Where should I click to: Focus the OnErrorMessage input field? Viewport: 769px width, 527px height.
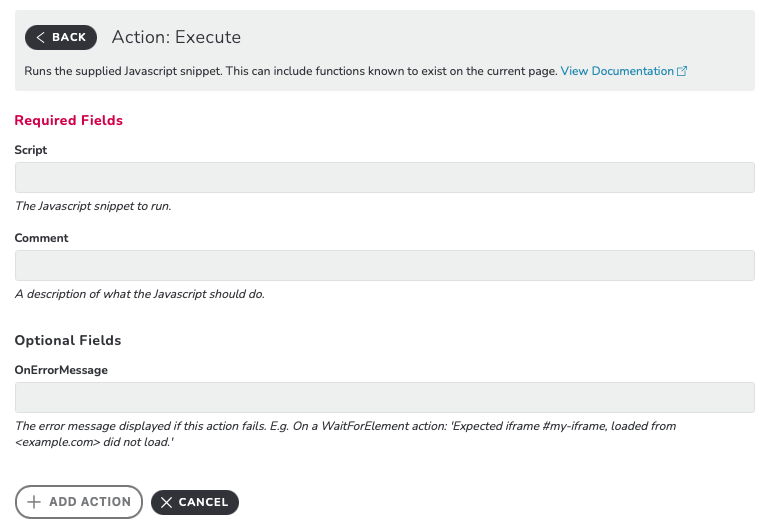point(384,398)
